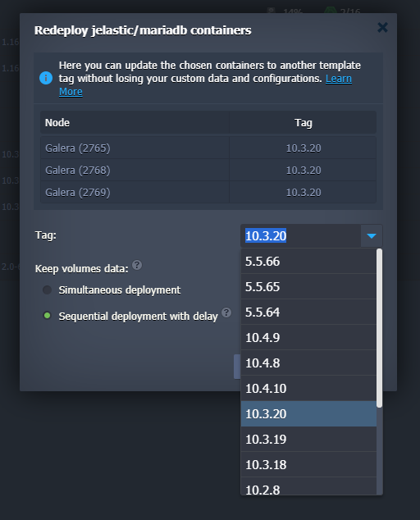Collapse the Tag dropdown arrow
This screenshot has width=420, height=520.
click(x=372, y=235)
